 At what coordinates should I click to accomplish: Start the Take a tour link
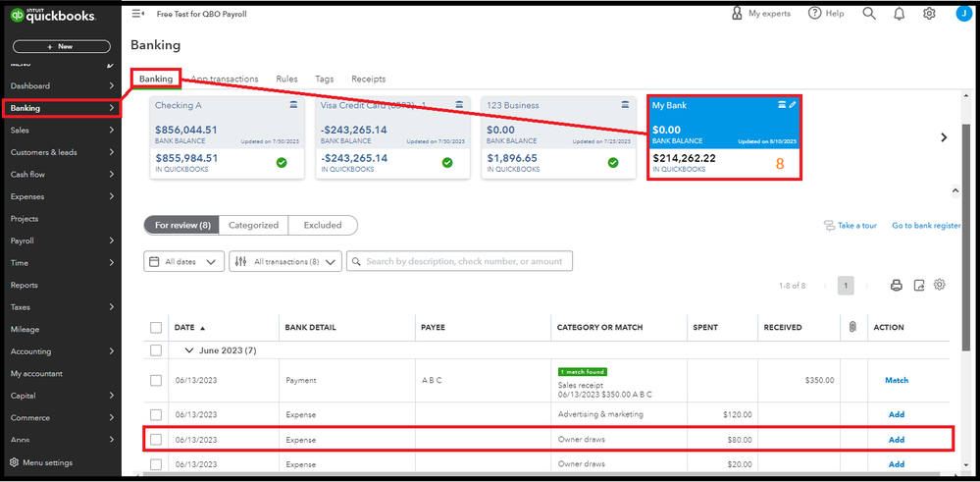tap(851, 226)
